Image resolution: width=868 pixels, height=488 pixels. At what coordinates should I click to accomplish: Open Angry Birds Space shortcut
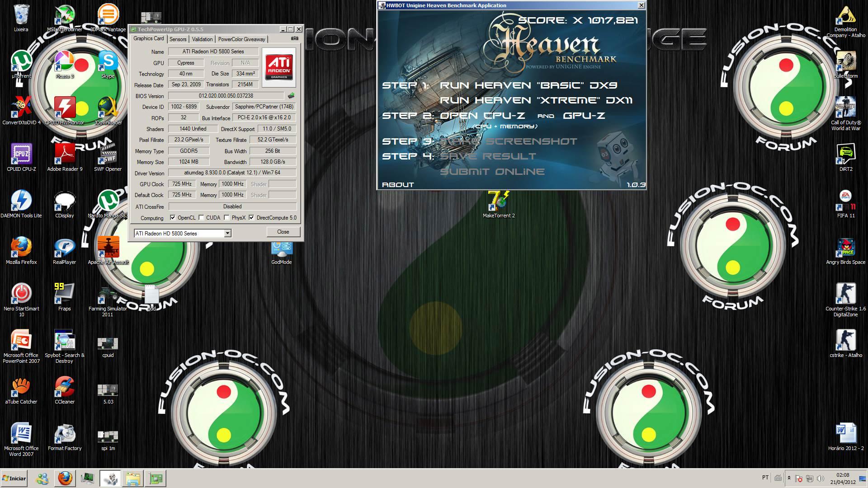pyautogui.click(x=845, y=251)
